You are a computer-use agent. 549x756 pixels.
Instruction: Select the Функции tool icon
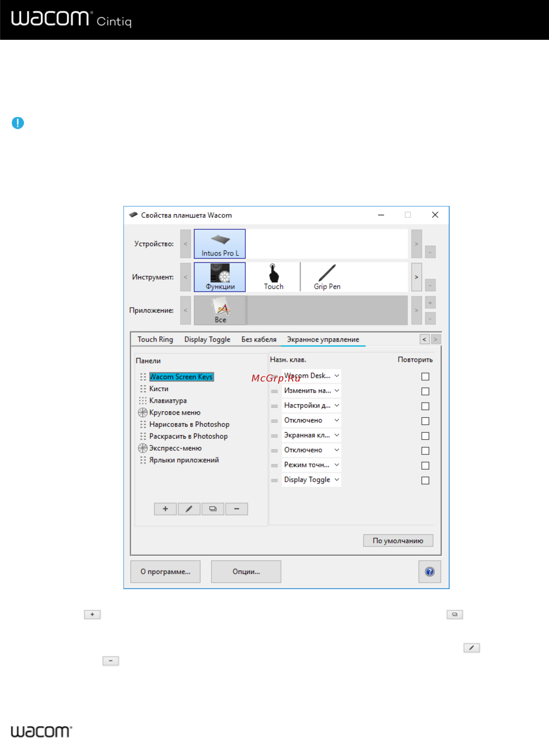220,277
